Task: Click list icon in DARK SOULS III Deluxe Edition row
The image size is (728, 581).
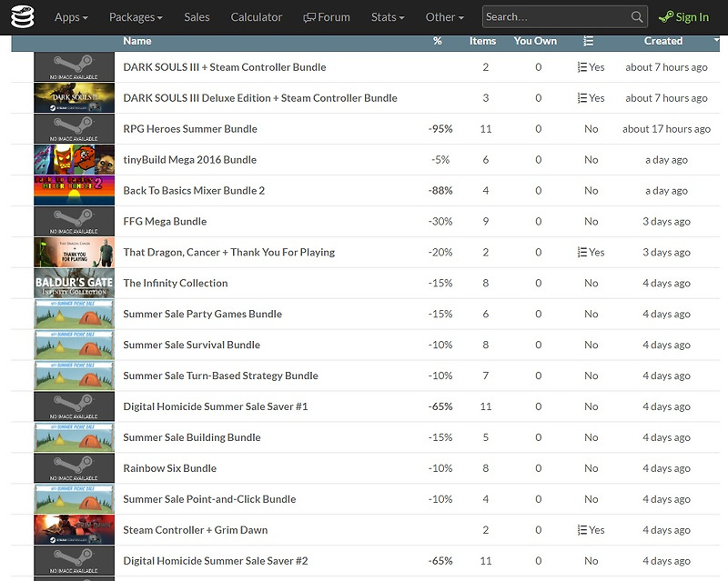Action: point(581,98)
